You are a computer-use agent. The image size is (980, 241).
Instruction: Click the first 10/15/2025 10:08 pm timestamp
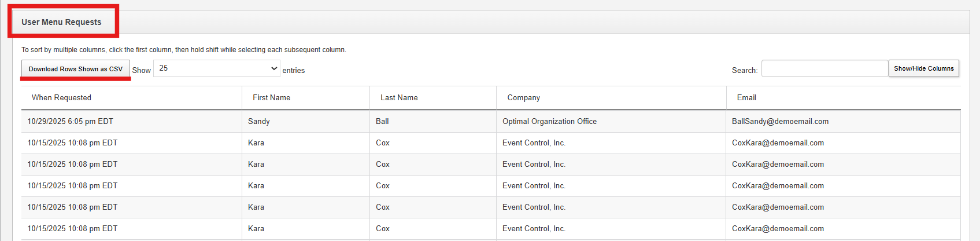72,143
